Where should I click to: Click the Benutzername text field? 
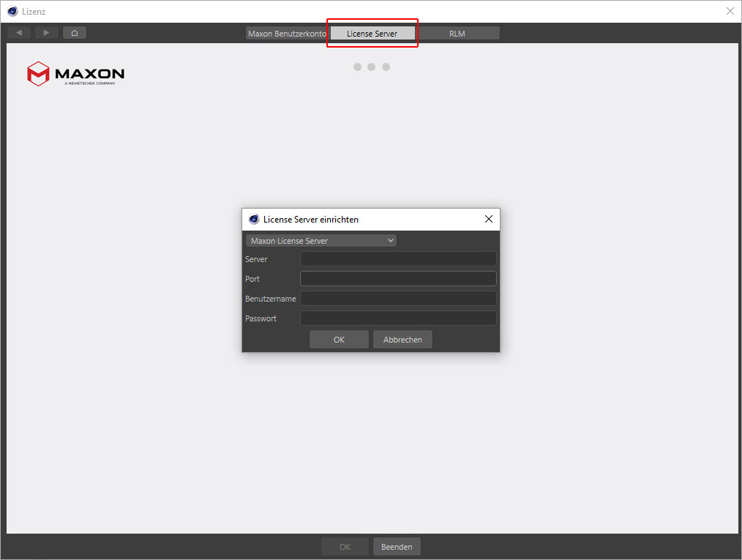398,299
